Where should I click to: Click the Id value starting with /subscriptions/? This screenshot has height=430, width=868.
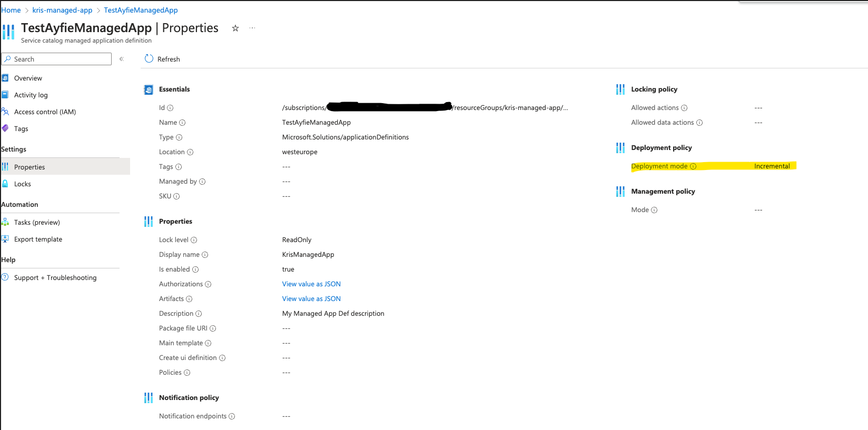pyautogui.click(x=425, y=107)
